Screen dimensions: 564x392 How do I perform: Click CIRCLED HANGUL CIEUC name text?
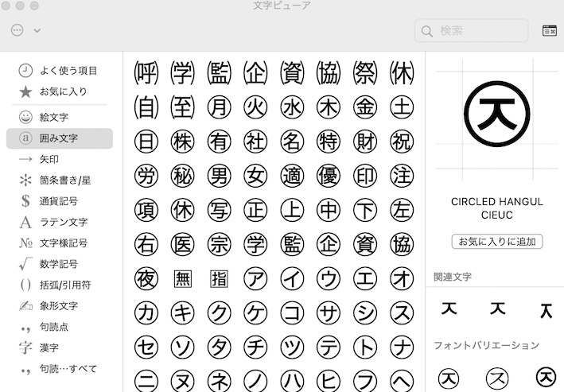point(497,208)
